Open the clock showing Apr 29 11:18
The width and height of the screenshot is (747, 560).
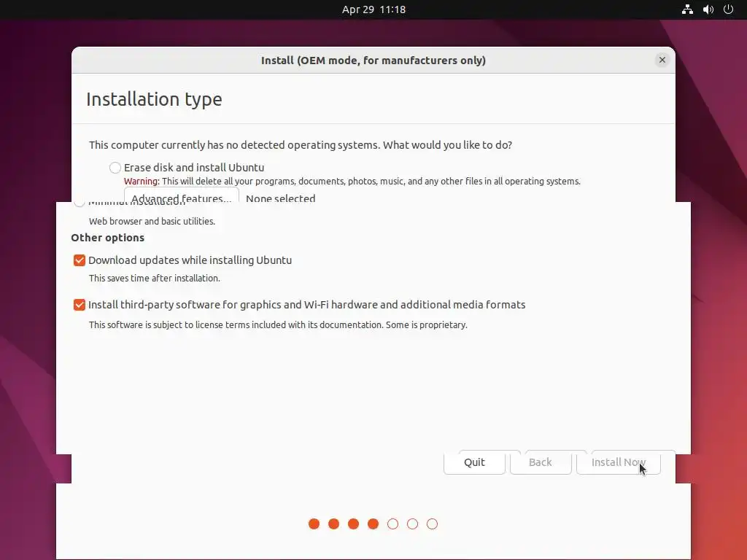(x=373, y=9)
